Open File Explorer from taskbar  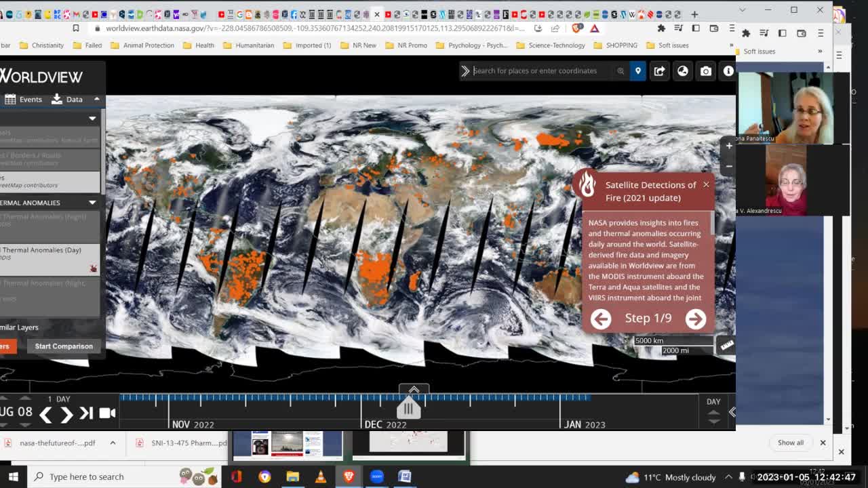click(292, 476)
